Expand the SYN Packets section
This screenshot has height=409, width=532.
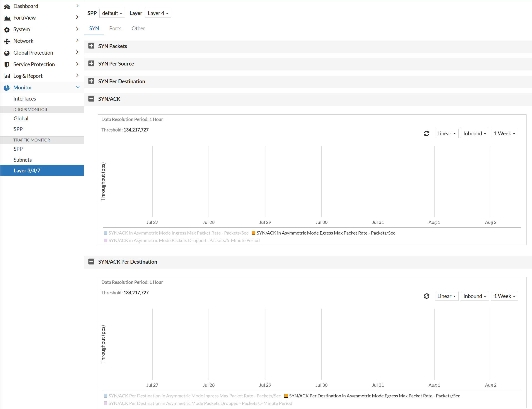91,46
